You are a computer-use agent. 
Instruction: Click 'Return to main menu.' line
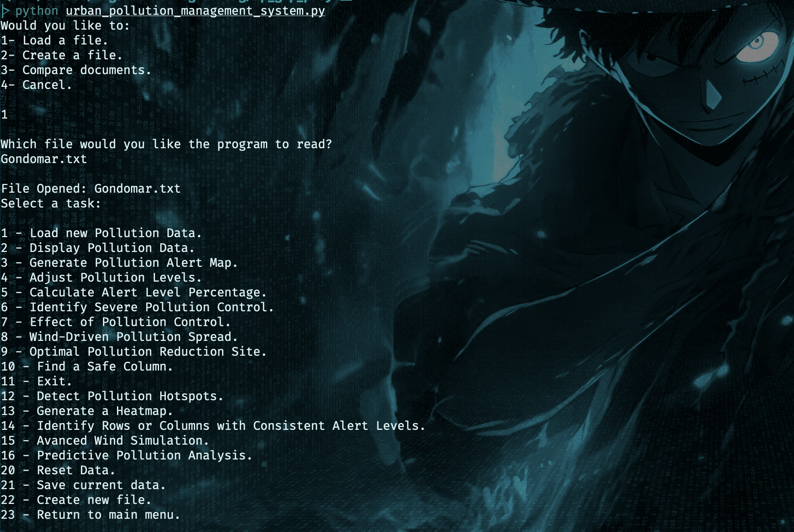pyautogui.click(x=91, y=515)
